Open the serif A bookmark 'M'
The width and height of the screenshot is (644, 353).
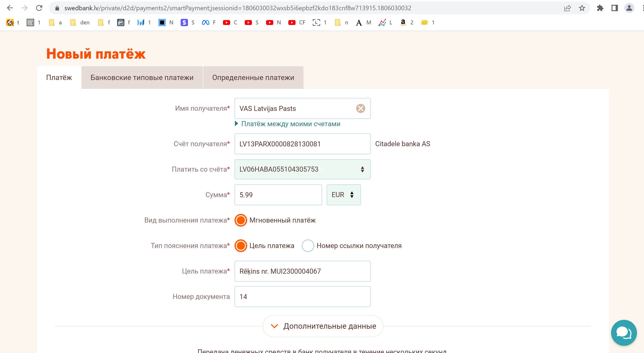(363, 23)
